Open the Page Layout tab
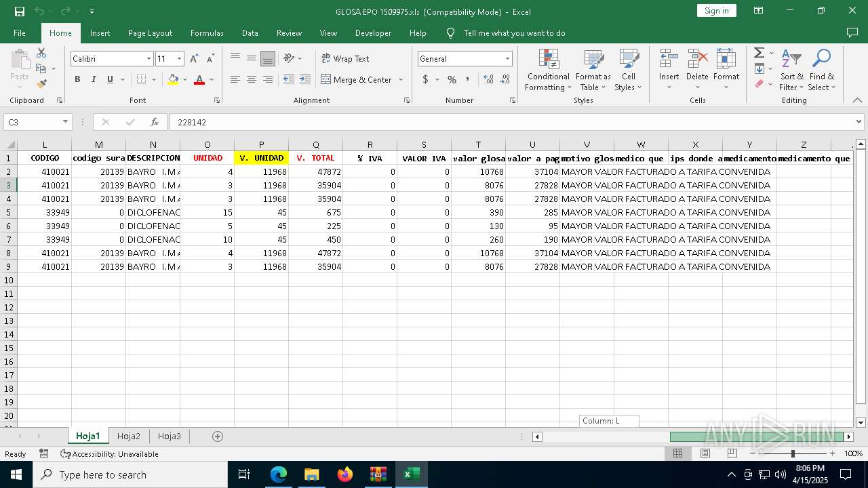Viewport: 868px width, 488px height. (150, 33)
